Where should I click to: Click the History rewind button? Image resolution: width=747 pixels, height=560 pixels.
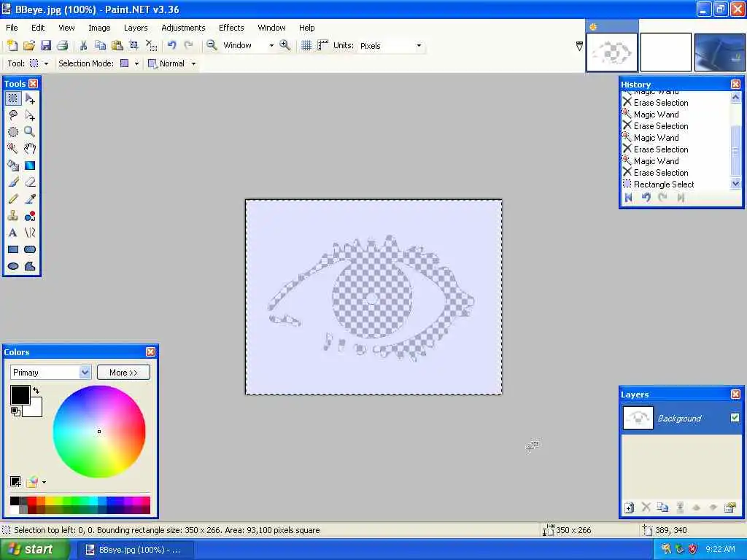tap(629, 197)
